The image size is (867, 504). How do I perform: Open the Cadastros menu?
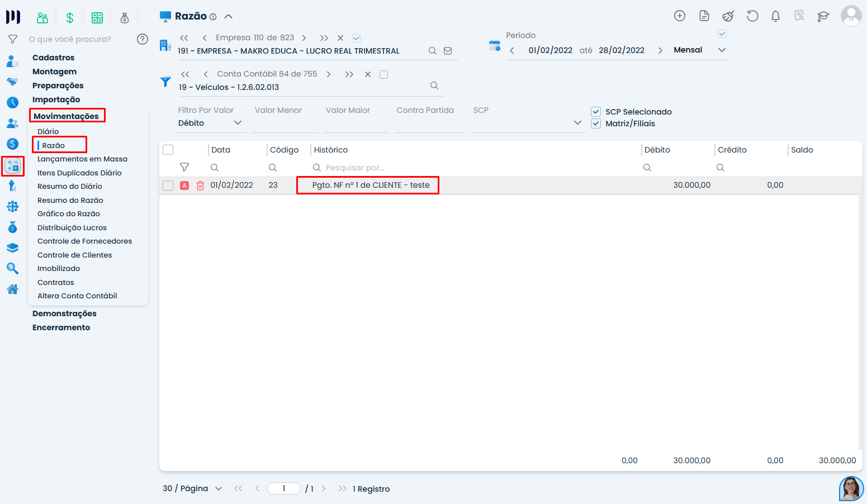pos(53,58)
